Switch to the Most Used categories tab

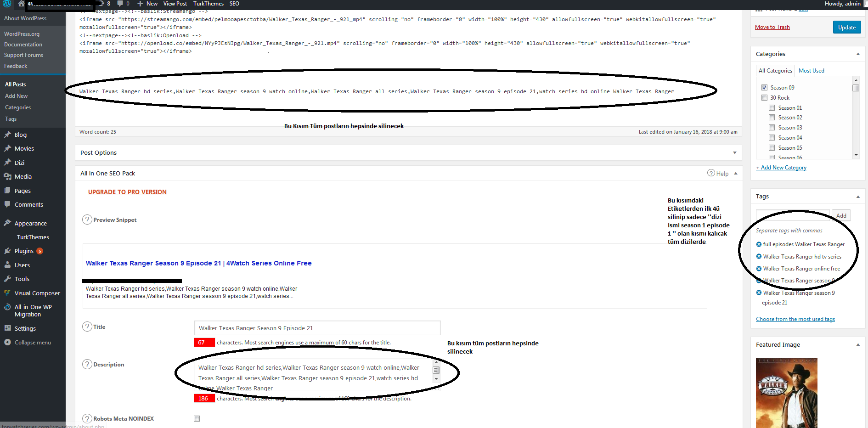[812, 71]
